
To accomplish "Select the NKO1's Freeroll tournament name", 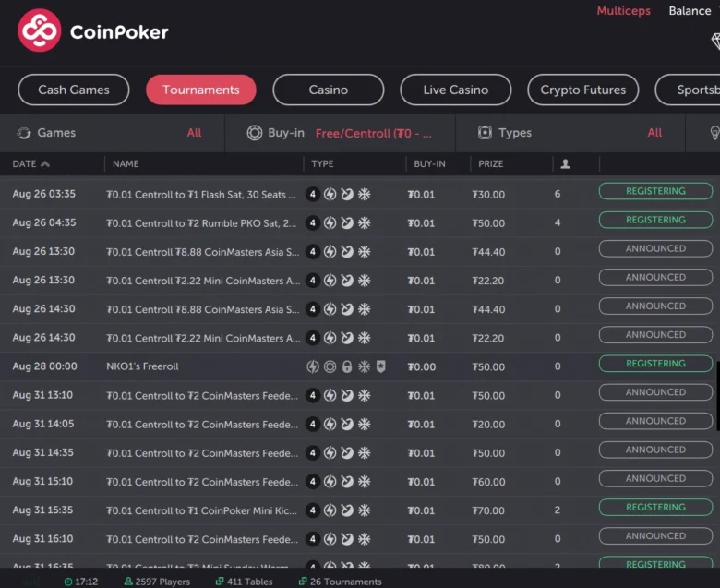I will 142,366.
